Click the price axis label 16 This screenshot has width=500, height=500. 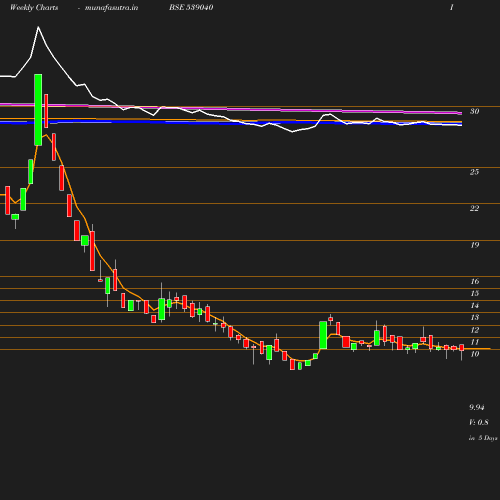pyautogui.click(x=475, y=281)
